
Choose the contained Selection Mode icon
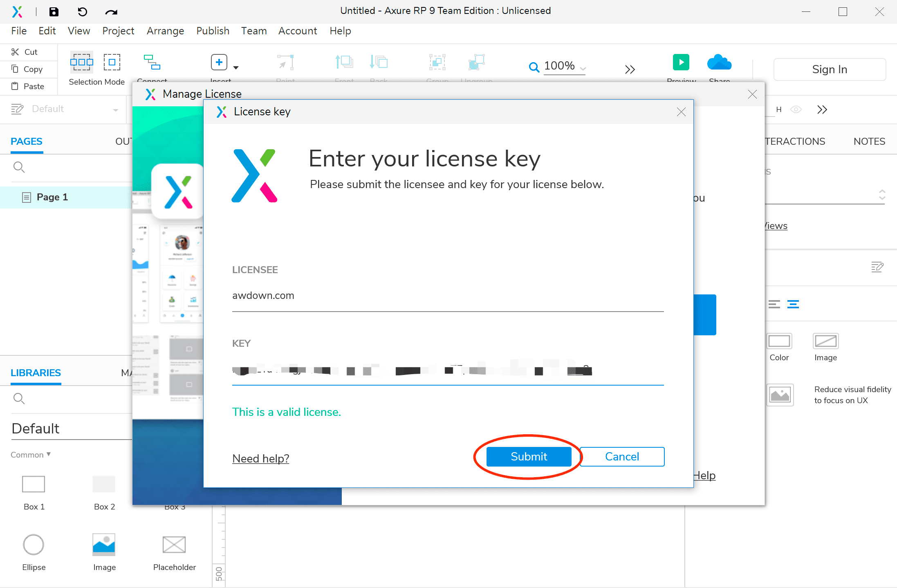(x=112, y=62)
